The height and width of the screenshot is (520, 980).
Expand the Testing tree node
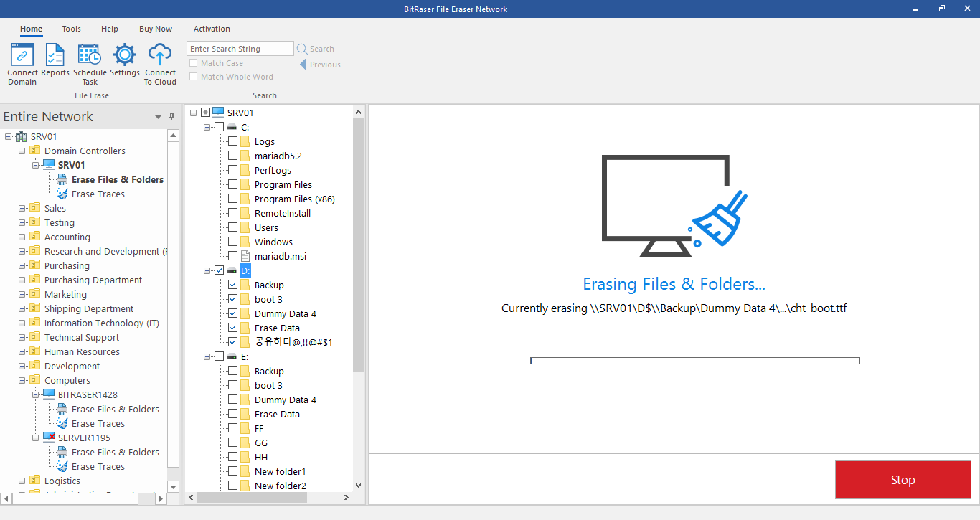coord(22,222)
